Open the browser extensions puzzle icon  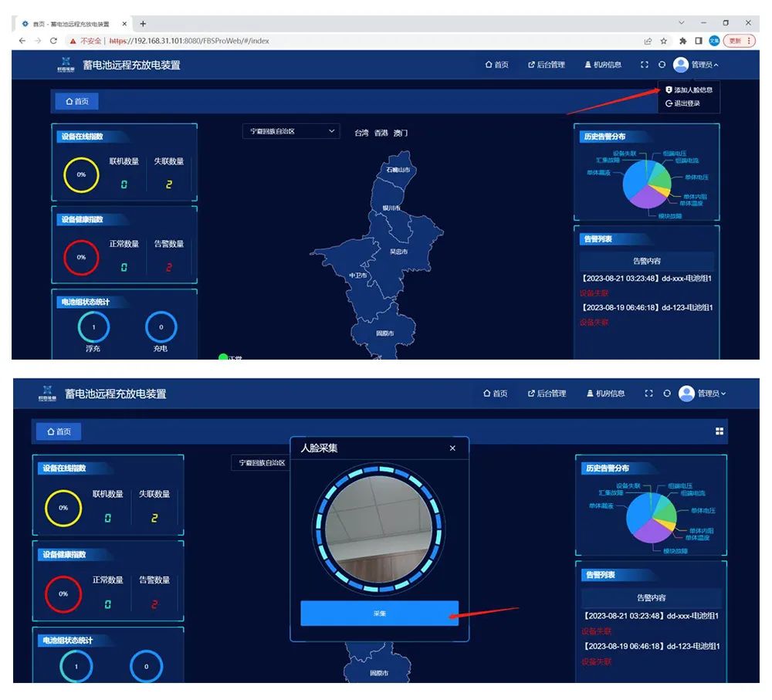[683, 40]
